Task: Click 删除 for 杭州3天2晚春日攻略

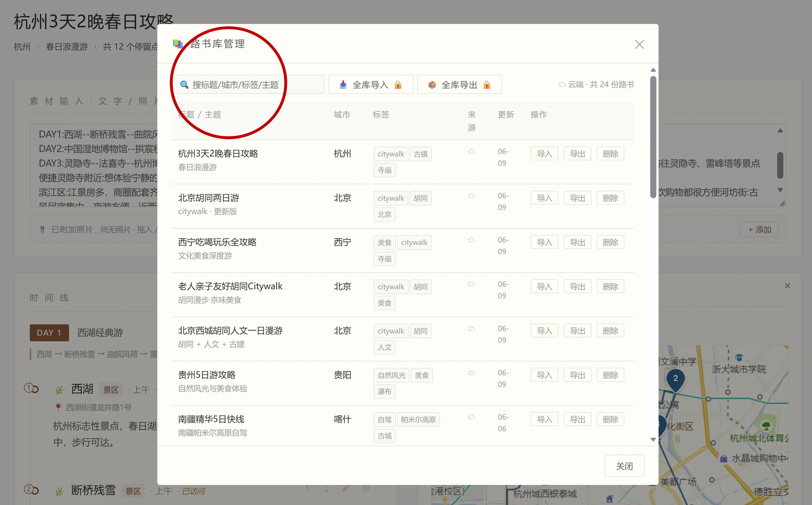Action: pyautogui.click(x=610, y=154)
